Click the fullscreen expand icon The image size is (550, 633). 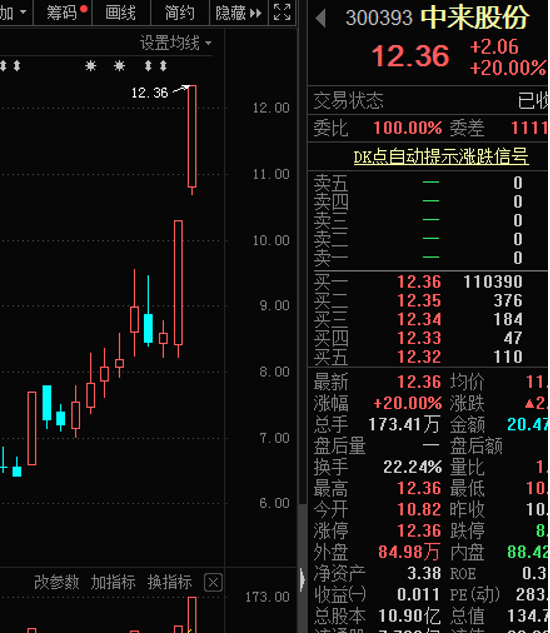(282, 12)
